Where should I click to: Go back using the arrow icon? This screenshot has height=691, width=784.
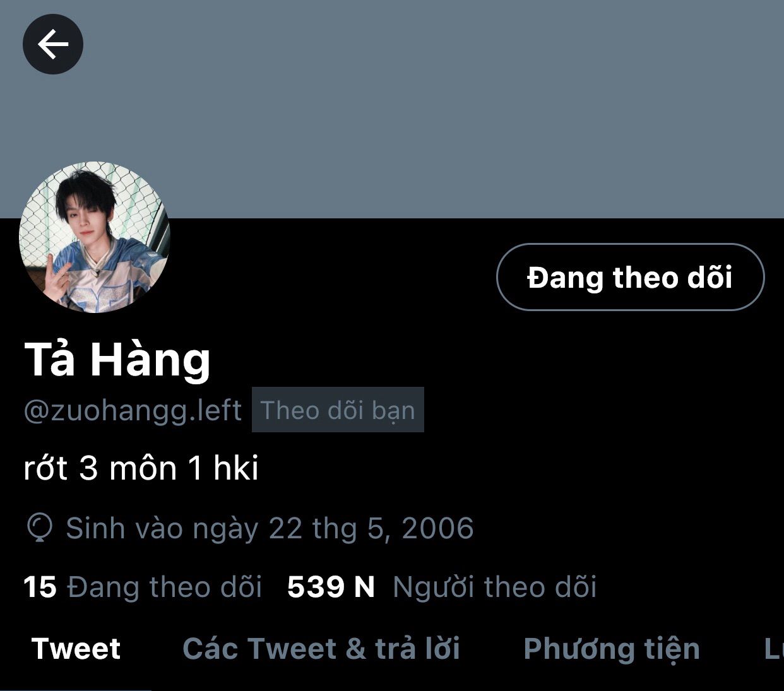[x=53, y=44]
